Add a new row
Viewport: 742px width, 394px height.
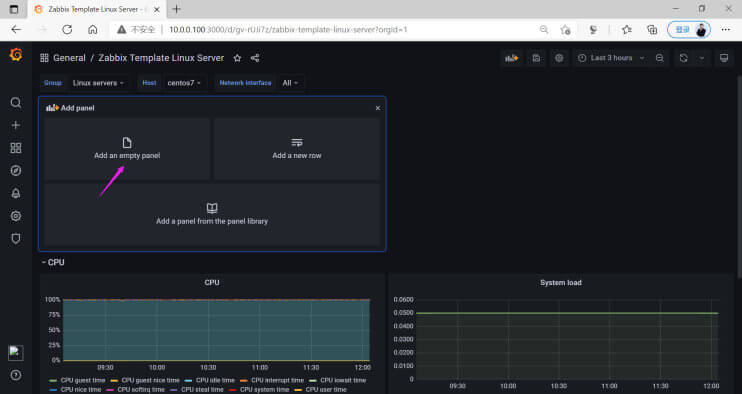(297, 149)
